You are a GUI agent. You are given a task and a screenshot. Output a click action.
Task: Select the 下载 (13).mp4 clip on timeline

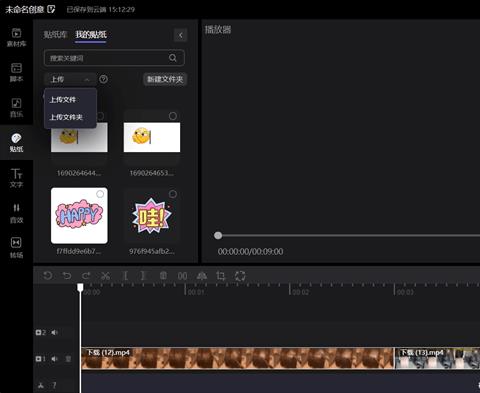437,358
